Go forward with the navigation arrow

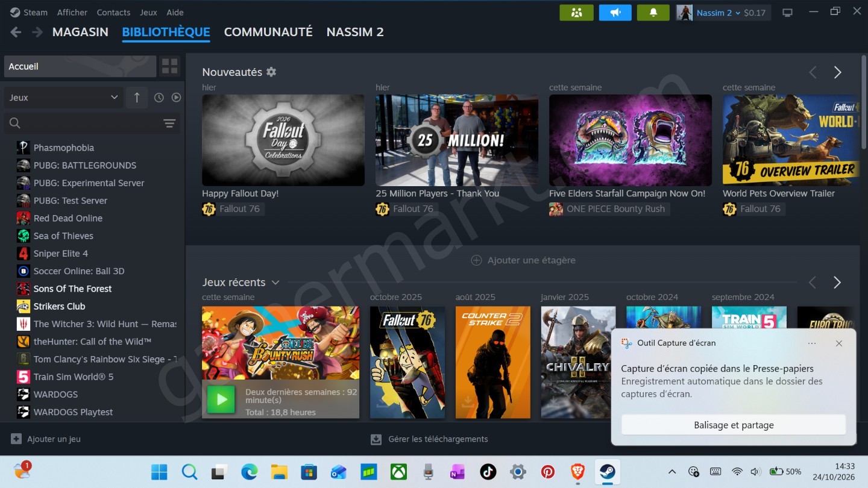pyautogui.click(x=37, y=32)
